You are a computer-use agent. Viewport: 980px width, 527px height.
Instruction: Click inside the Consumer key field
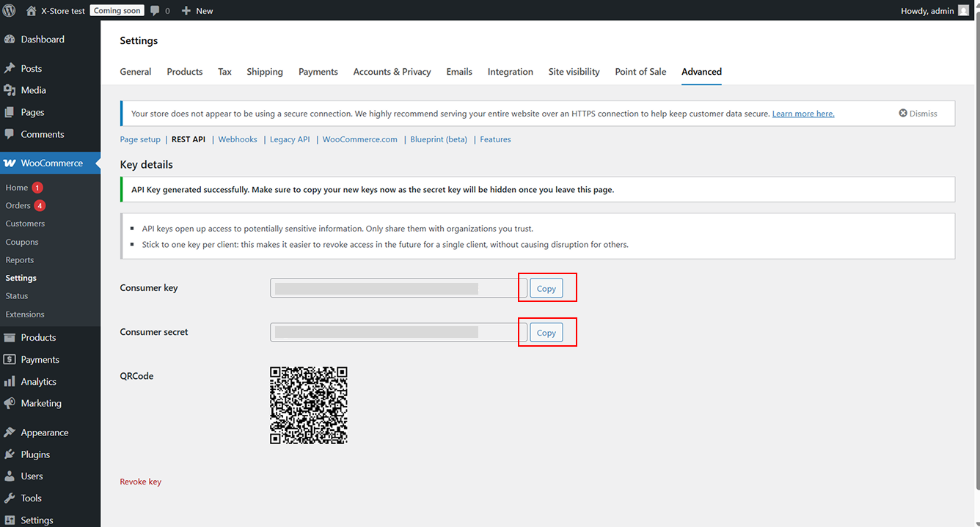[x=393, y=289]
